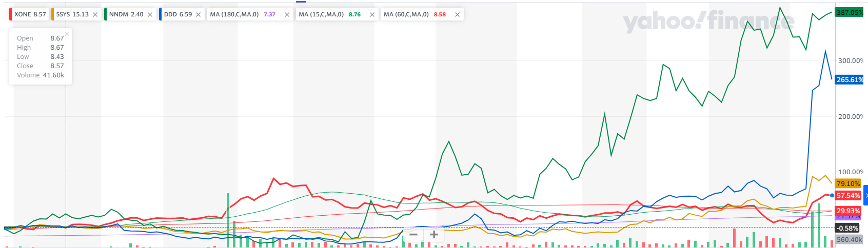868x248 pixels.
Task: Click the High 8.67 row in tooltip
Action: coord(41,47)
